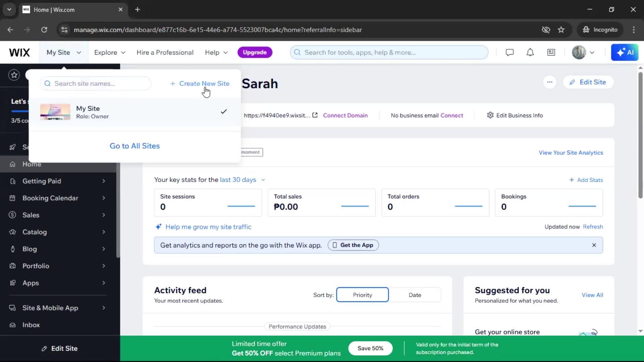Screen dimensions: 644x362
Task: Open the My Site dropdown
Action: pyautogui.click(x=64, y=53)
